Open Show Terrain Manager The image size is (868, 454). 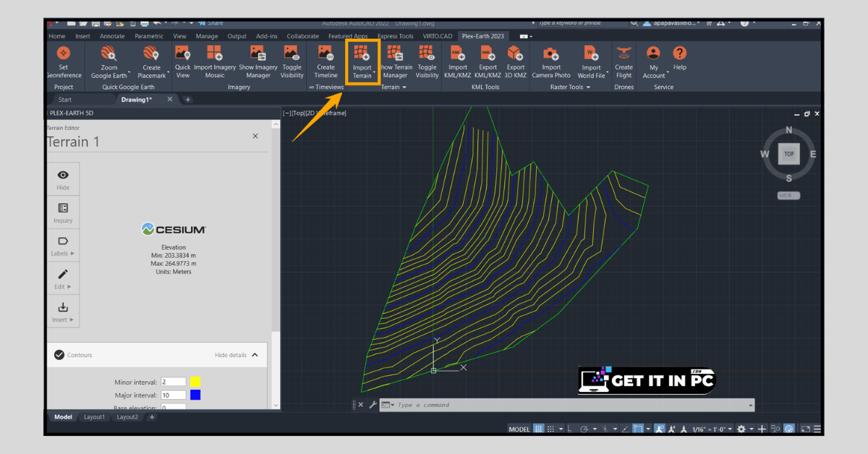tap(395, 61)
